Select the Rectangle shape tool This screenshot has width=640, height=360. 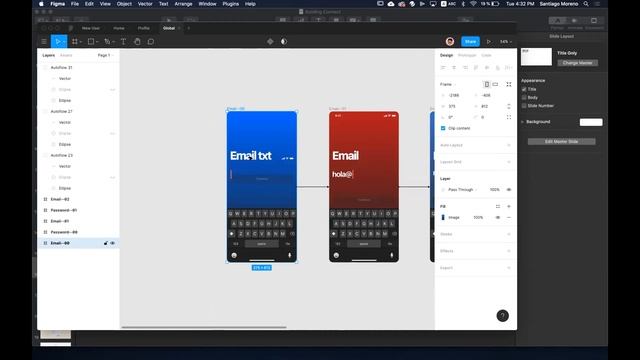[x=91, y=42]
